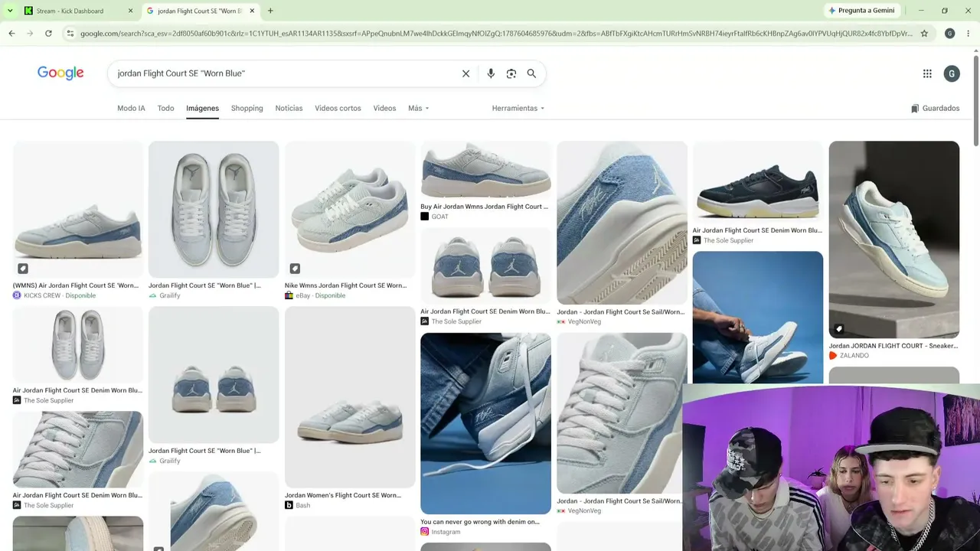Go back to the previous page
Viewport: 980px width, 551px height.
pyautogui.click(x=11, y=34)
